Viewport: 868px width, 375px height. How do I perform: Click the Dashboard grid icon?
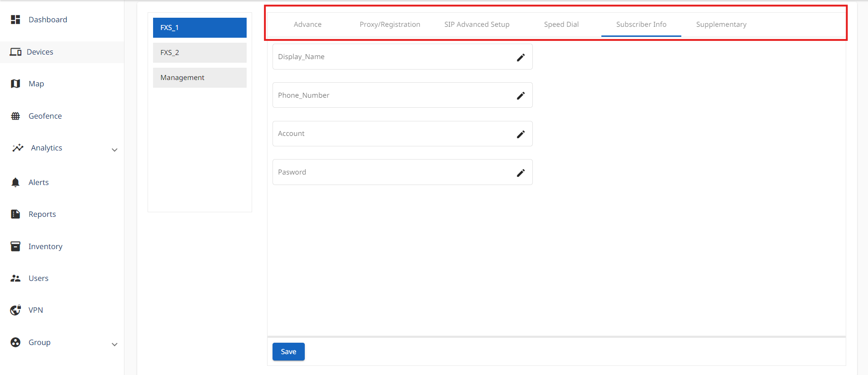[15, 20]
